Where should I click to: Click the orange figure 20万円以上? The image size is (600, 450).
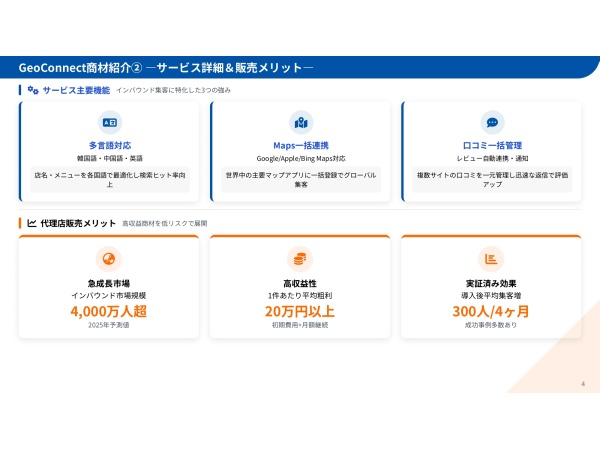coord(300,311)
